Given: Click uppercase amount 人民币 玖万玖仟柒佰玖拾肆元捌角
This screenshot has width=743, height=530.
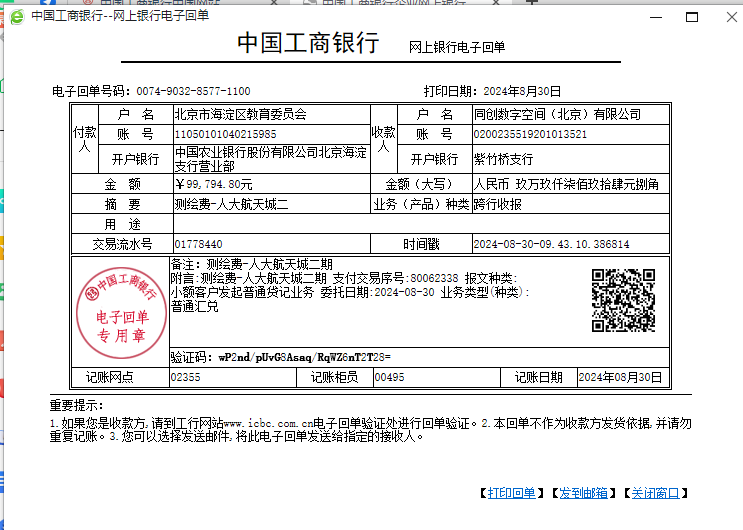Looking at the screenshot, I should (566, 184).
